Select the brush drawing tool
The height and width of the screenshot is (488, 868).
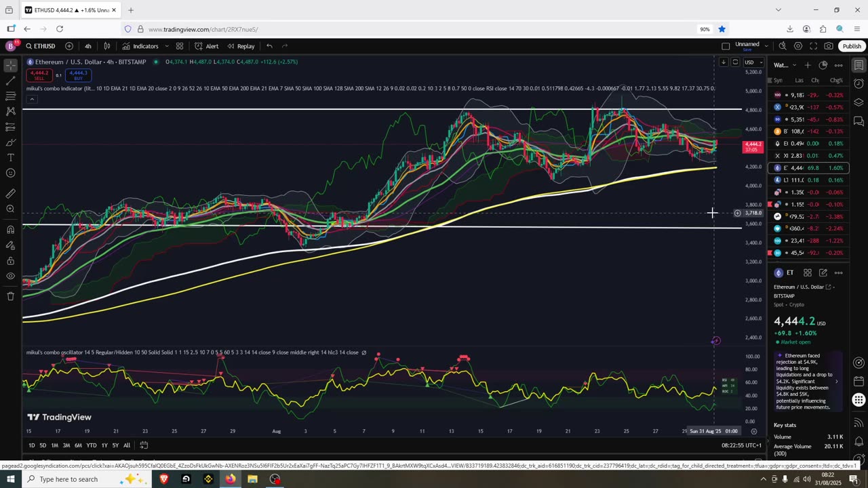coord(10,142)
